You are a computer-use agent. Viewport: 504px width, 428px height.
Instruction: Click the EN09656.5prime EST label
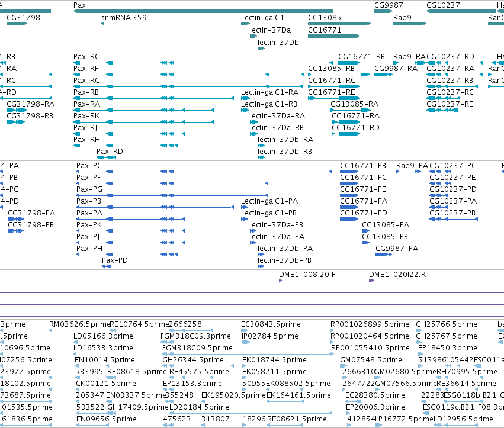point(107,419)
